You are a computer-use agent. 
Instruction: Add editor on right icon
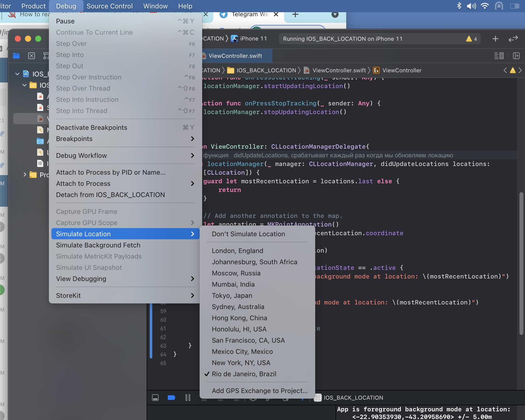click(516, 56)
